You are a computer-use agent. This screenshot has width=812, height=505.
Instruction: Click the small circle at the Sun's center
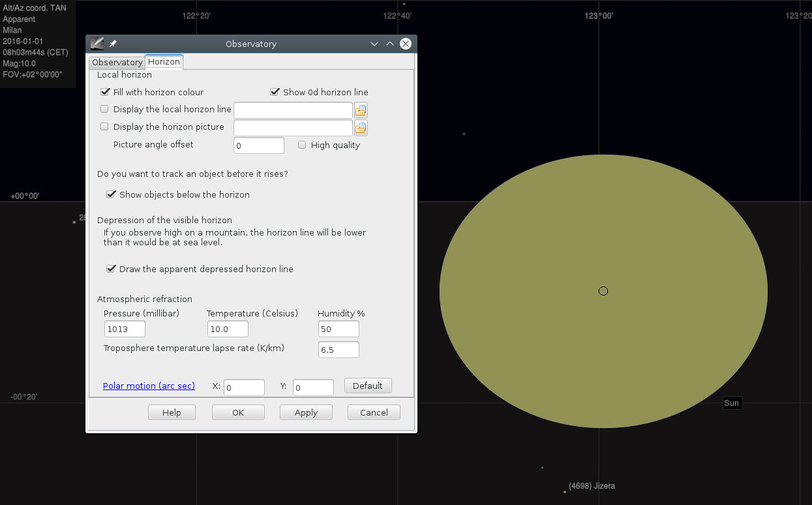(603, 291)
